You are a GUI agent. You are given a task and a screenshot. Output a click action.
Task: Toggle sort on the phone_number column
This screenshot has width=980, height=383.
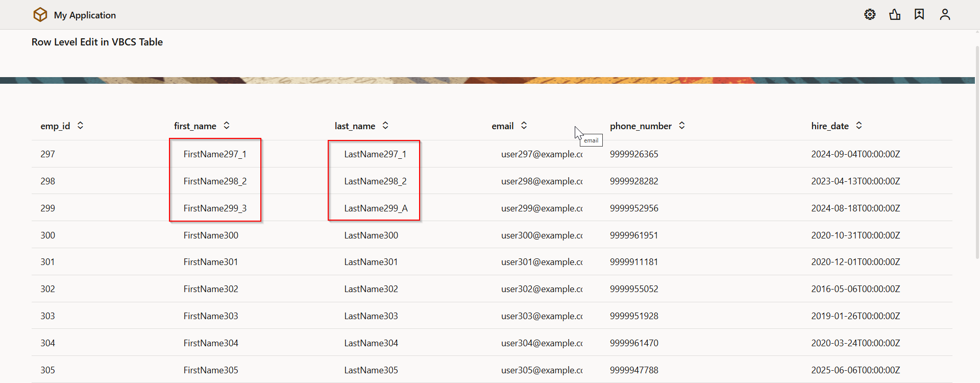(682, 126)
